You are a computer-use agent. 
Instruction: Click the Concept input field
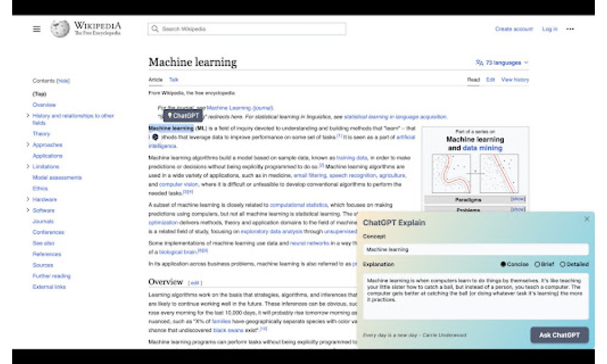(476, 249)
